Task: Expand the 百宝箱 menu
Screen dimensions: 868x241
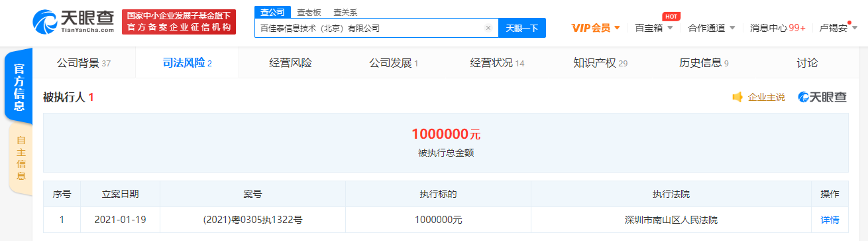Action: pyautogui.click(x=654, y=28)
